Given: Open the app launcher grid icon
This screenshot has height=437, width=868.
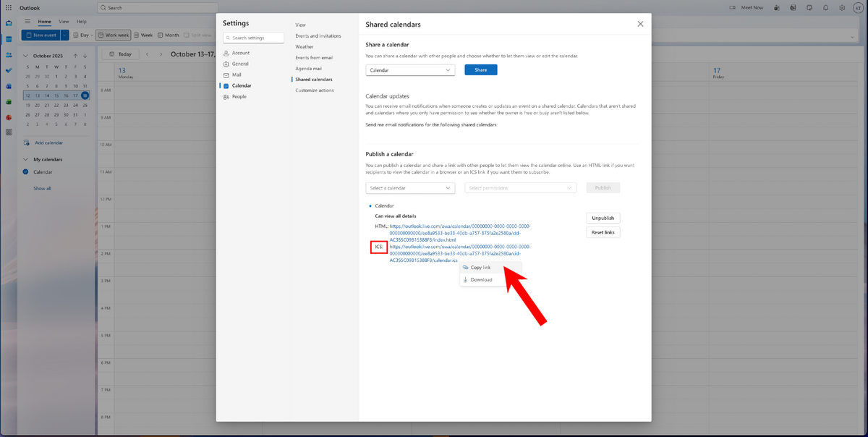Looking at the screenshot, I should (x=9, y=8).
